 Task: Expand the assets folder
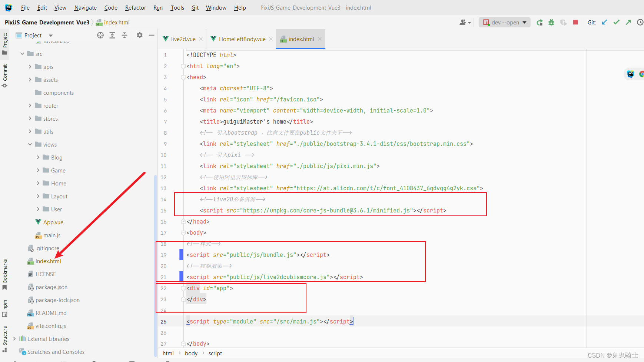(x=30, y=80)
